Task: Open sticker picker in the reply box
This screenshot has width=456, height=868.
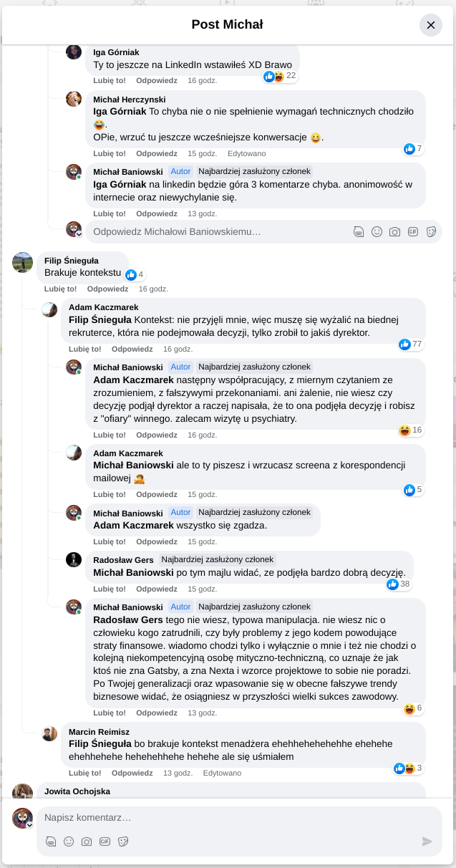Action: (431, 231)
